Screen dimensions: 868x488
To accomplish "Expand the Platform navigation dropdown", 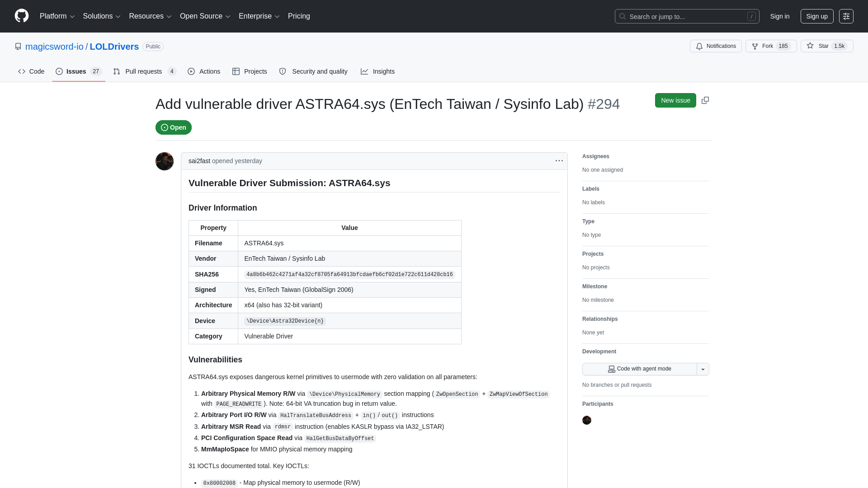I will [57, 16].
